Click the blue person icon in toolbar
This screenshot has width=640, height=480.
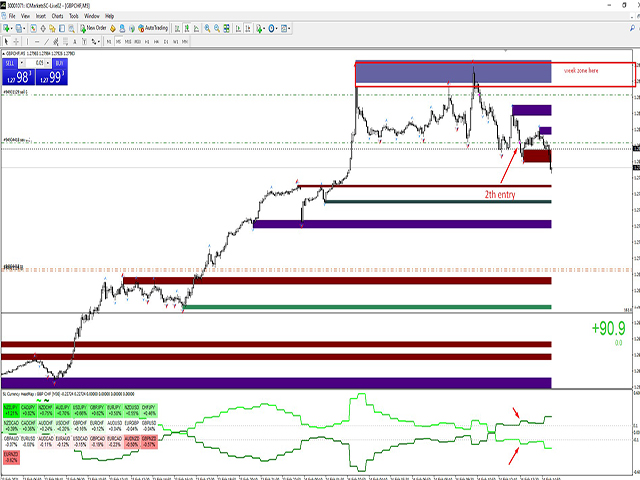tap(122, 29)
